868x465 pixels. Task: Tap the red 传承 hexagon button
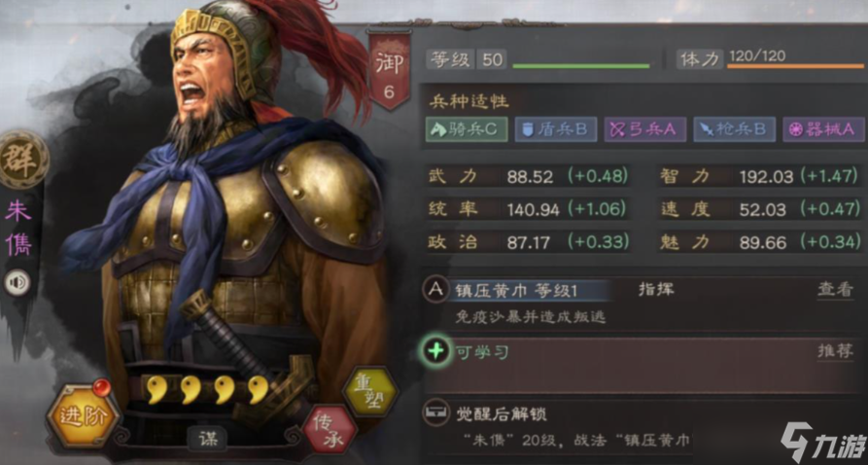[x=330, y=430]
